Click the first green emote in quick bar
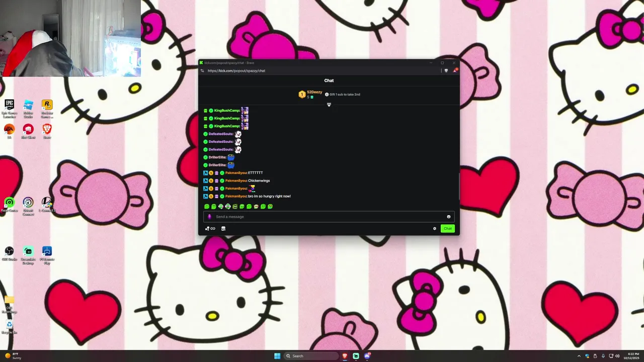Screen dimensions: 644x362 pyautogui.click(x=207, y=207)
